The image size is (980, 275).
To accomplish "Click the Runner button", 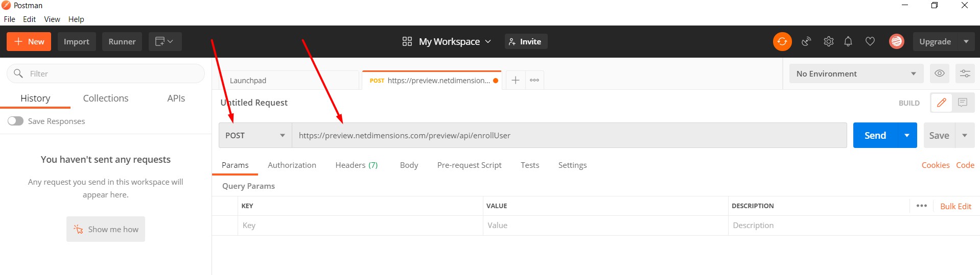I will click(x=122, y=41).
